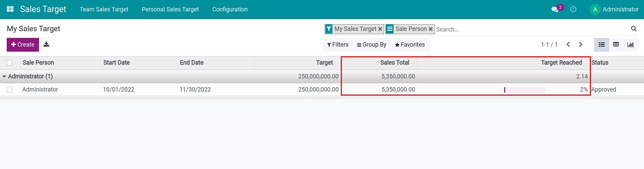Image resolution: width=644 pixels, height=169 pixels.
Task: Click the group total 2.14 value
Action: [x=582, y=76]
